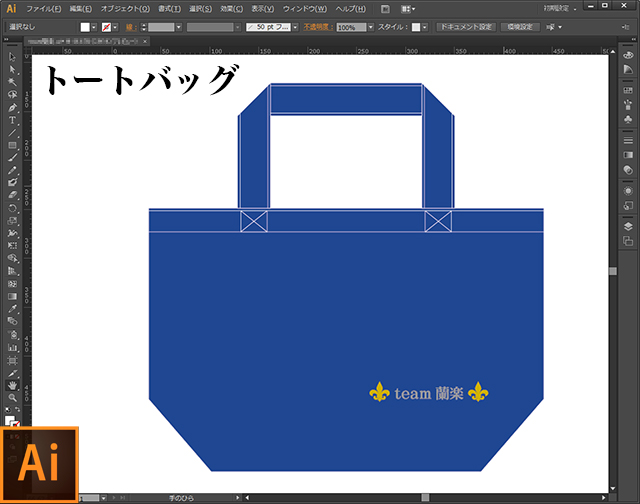The image size is (640, 504).
Task: Open the Color Guide panel
Action: (x=628, y=69)
